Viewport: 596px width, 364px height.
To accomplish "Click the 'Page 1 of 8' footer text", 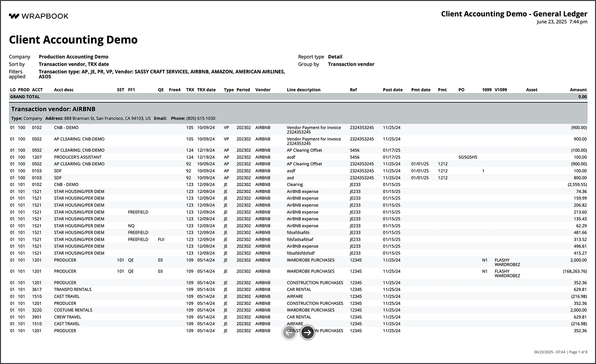I will pos(578,352).
